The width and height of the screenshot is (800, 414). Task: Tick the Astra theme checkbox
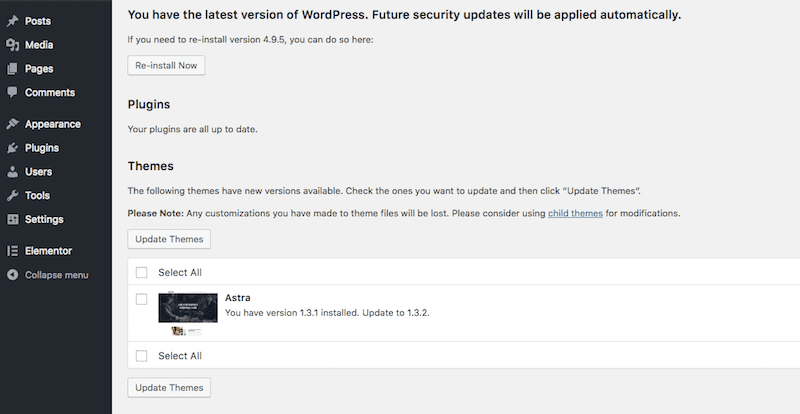[x=141, y=299]
